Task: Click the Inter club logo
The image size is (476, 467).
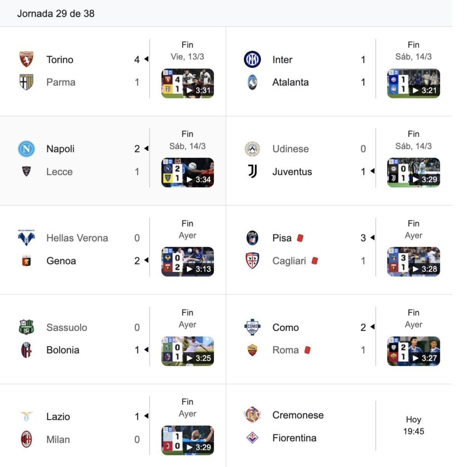Action: pyautogui.click(x=252, y=59)
